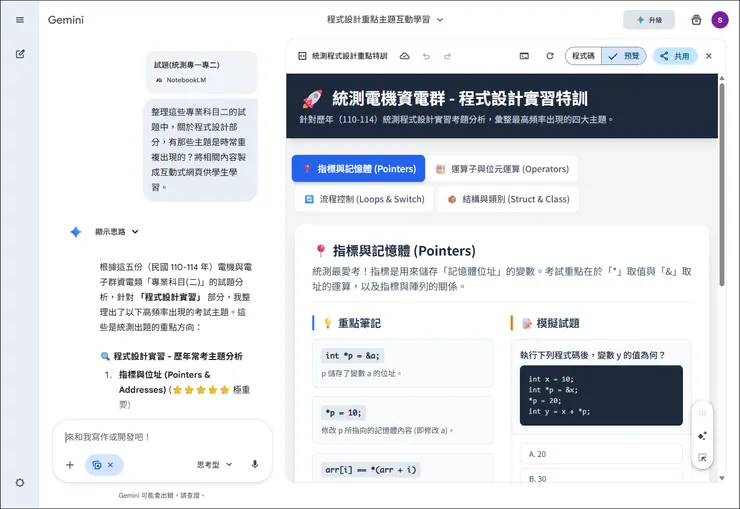The height and width of the screenshot is (509, 740).
Task: Select 流程控制 (Loops & Switch) tab
Action: [364, 199]
